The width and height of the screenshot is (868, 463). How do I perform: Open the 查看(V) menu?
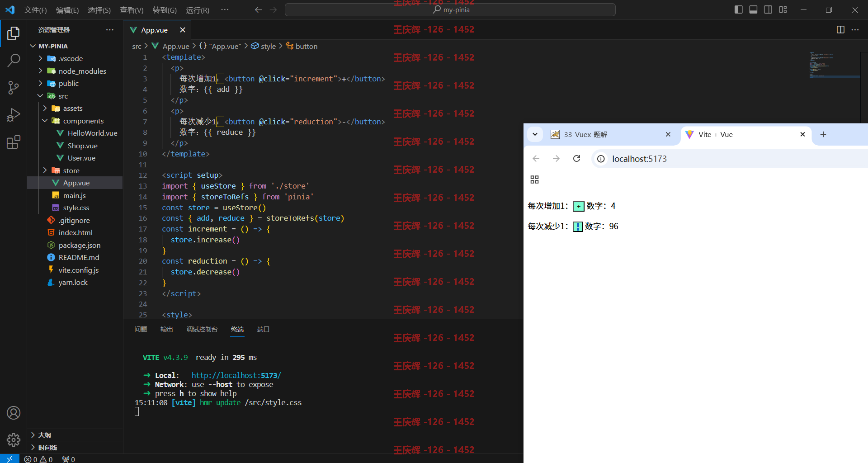pos(132,10)
